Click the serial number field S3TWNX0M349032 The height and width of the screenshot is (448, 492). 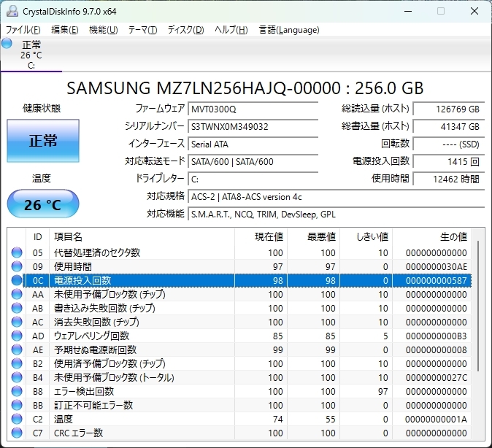click(x=253, y=126)
